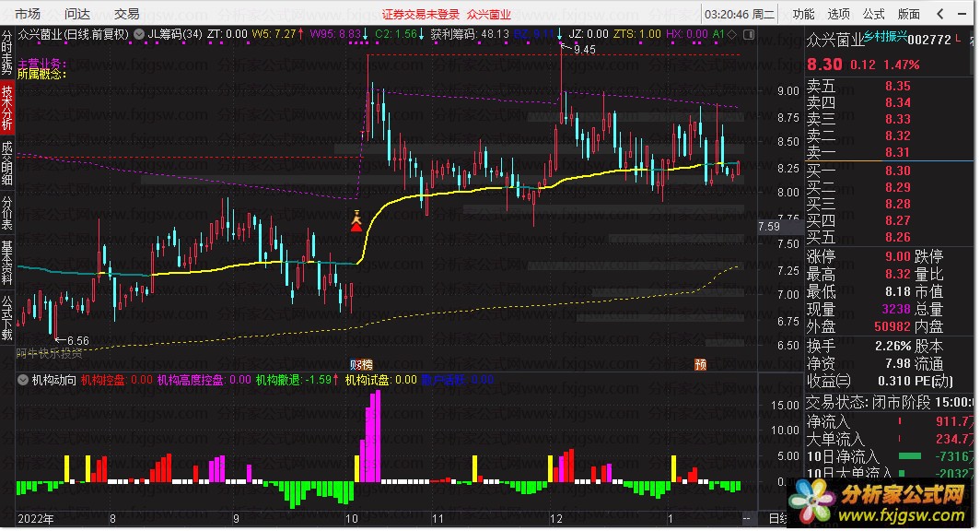Click the 9.45 high price annotation
The height and width of the screenshot is (531, 980).
[x=584, y=50]
